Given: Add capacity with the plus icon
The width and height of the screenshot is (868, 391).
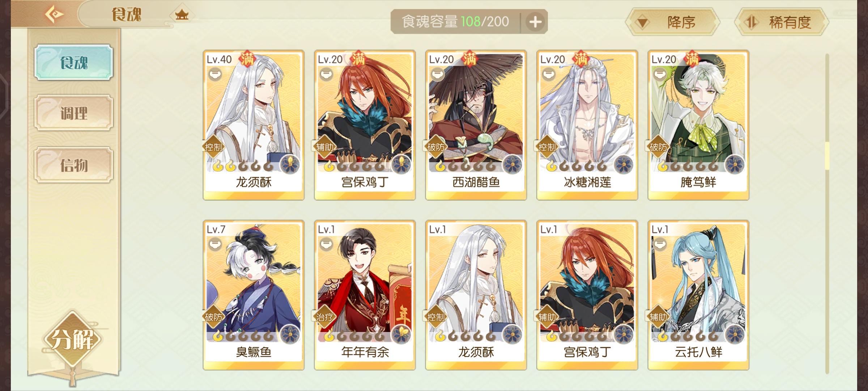Looking at the screenshot, I should [x=535, y=22].
